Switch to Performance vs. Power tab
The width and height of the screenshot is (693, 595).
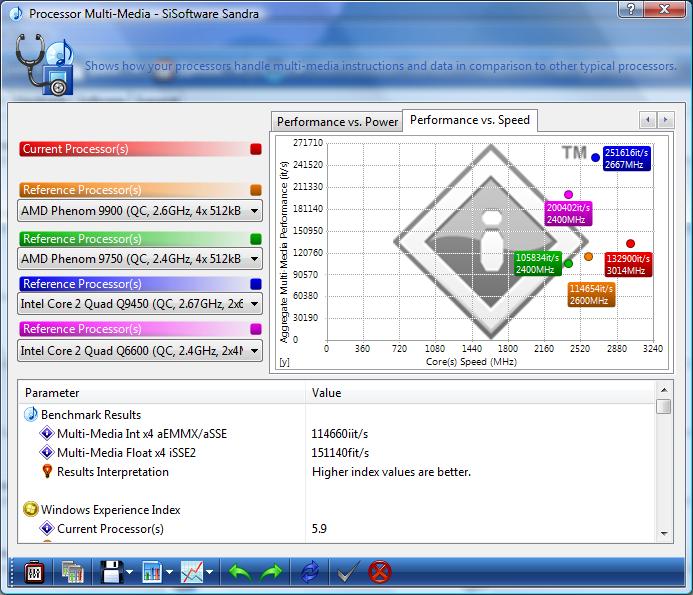tap(337, 122)
